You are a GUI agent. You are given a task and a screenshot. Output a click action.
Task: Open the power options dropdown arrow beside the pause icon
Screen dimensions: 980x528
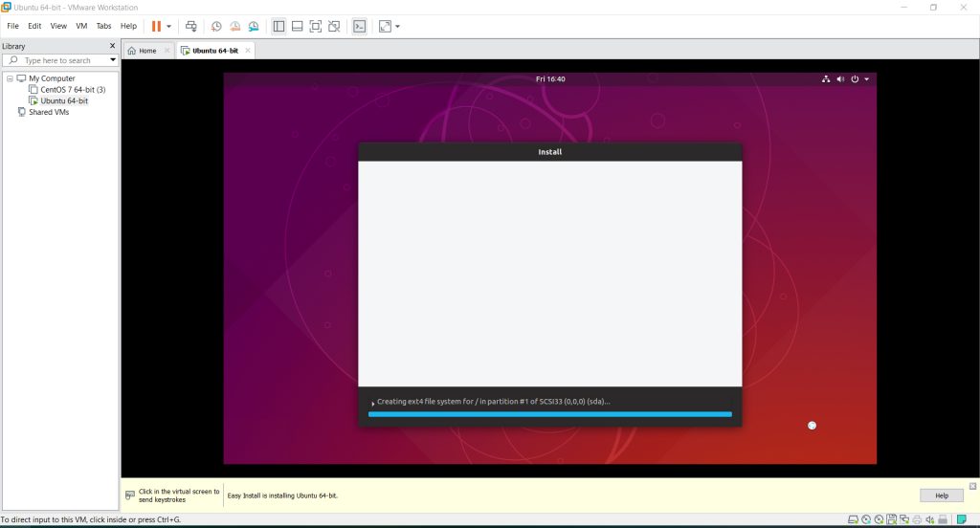click(168, 26)
